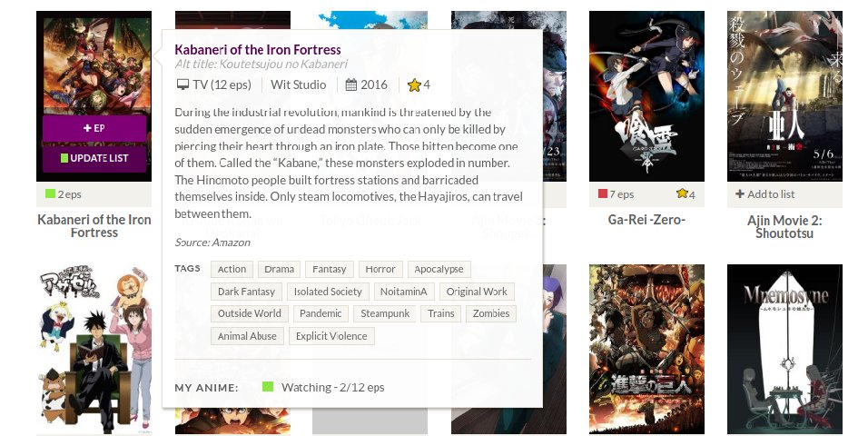Click the TV monitor icon in tooltip
This screenshot has height=436, width=868.
[182, 84]
